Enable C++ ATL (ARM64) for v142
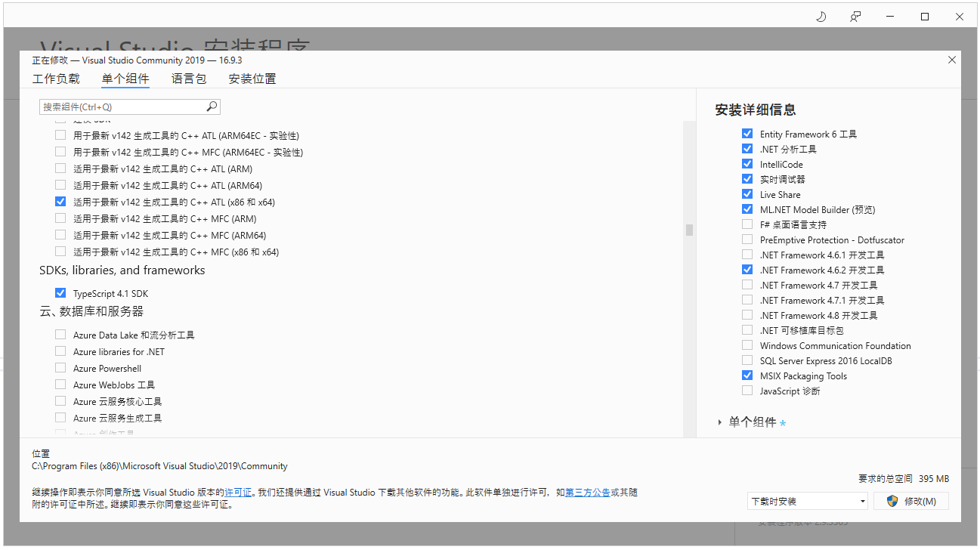Screen dimensions: 980x550 point(60,185)
